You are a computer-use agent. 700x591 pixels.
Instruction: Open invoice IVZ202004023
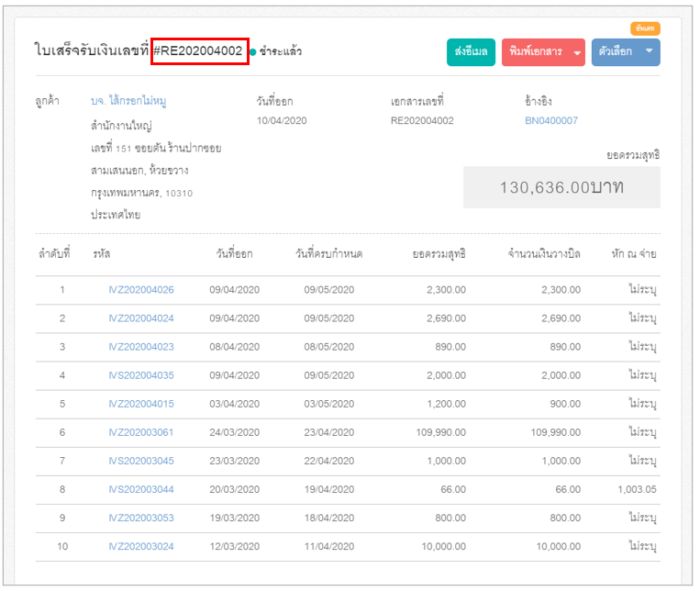(x=141, y=347)
